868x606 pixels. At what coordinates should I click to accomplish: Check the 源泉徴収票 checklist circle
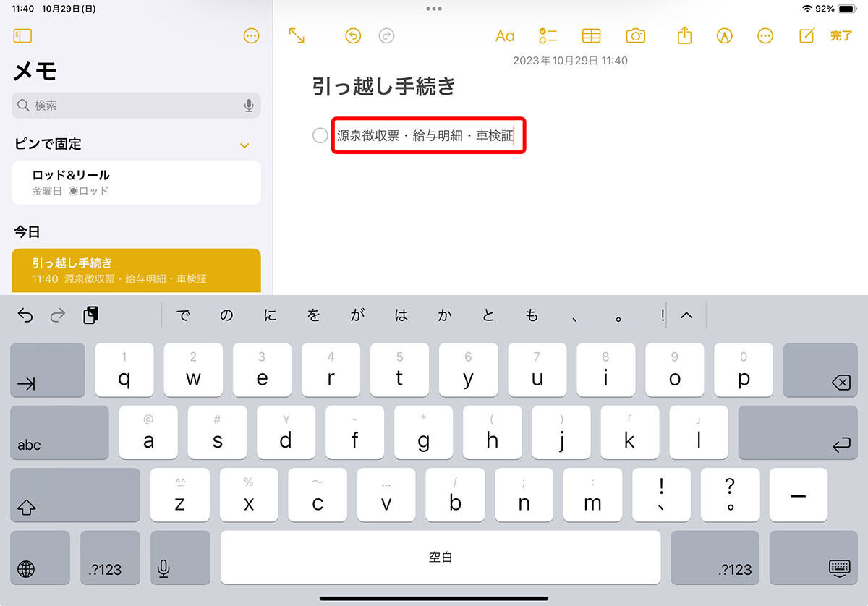click(320, 135)
